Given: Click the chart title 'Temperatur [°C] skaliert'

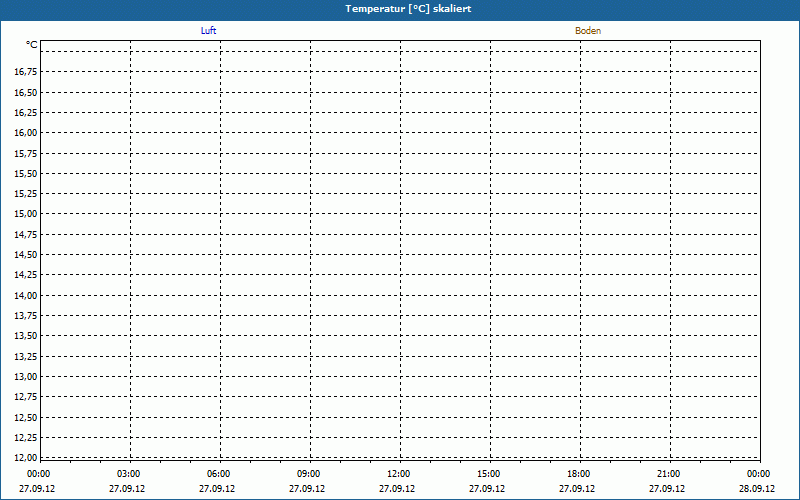Looking at the screenshot, I should 408,9.
